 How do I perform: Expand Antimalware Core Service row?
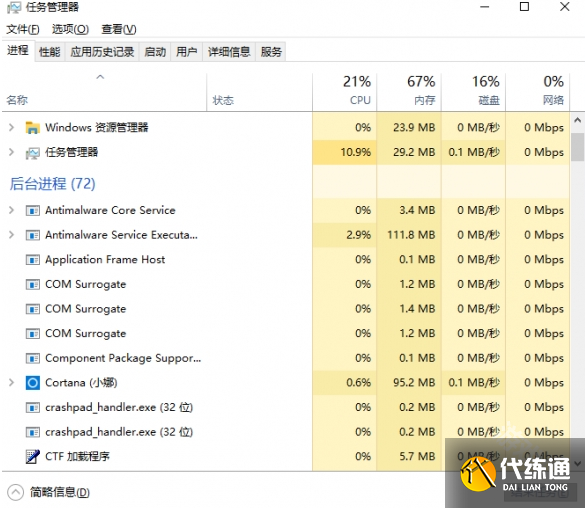point(12,210)
